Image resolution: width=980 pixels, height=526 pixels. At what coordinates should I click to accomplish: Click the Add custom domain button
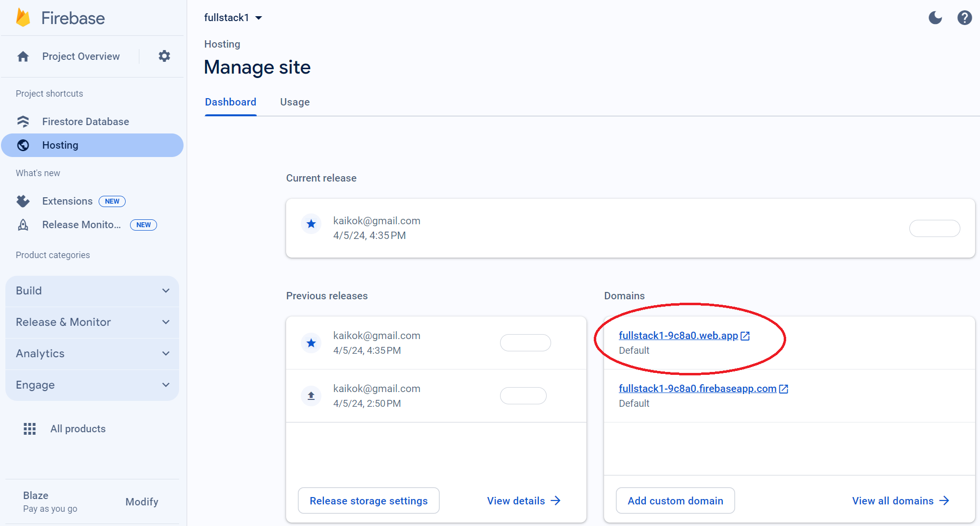[x=675, y=500]
